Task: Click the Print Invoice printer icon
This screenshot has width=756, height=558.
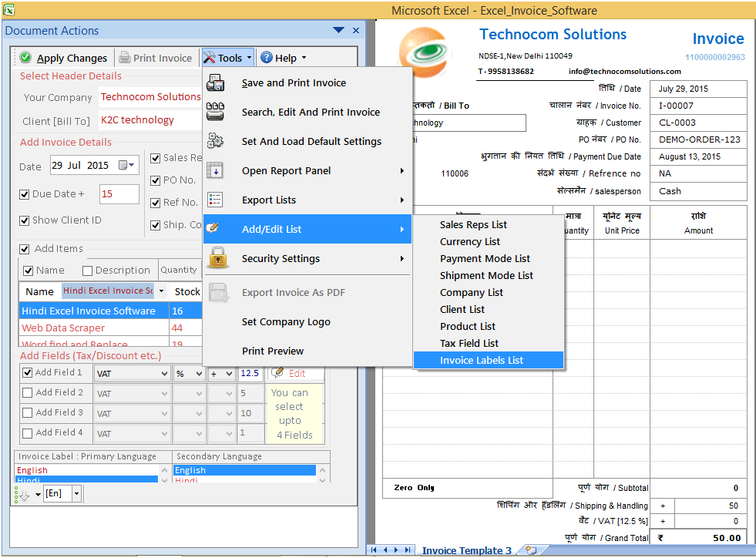Action: tap(123, 57)
